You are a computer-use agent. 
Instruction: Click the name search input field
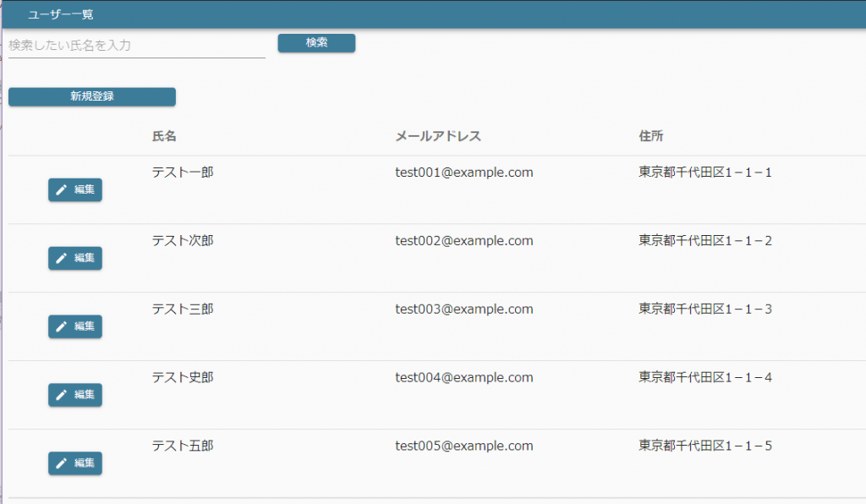click(x=136, y=46)
